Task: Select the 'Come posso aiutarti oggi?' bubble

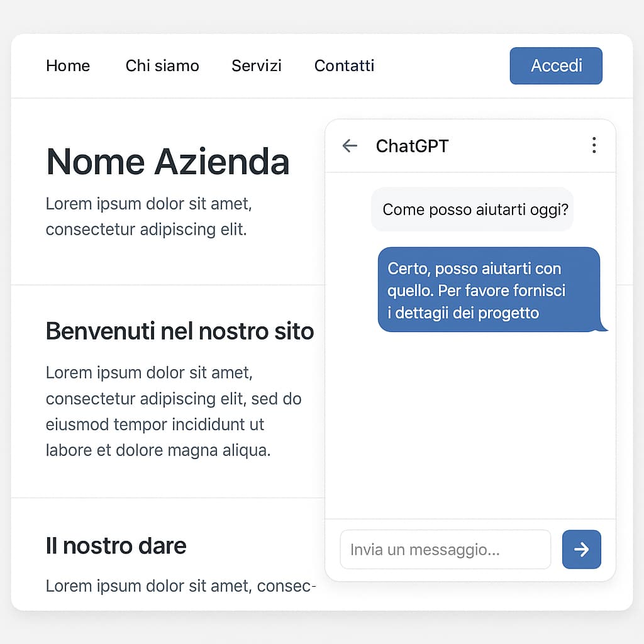Action: pos(472,209)
